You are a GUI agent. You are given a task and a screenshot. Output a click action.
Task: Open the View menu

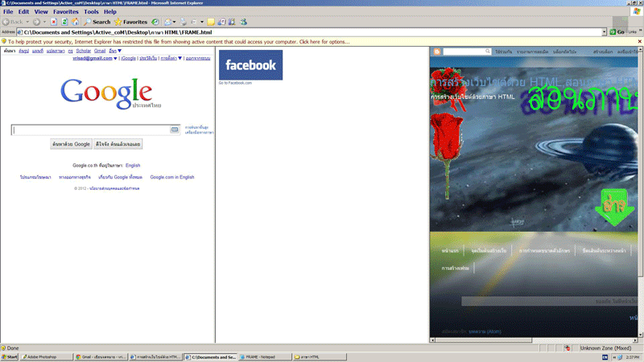tap(41, 12)
